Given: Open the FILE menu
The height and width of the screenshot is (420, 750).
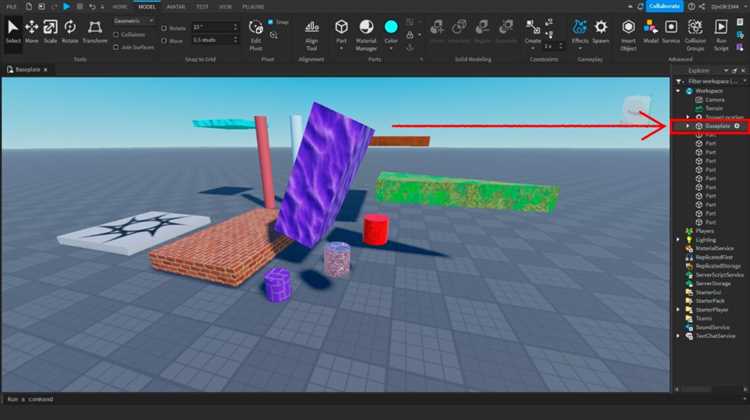Looking at the screenshot, I should [x=11, y=7].
